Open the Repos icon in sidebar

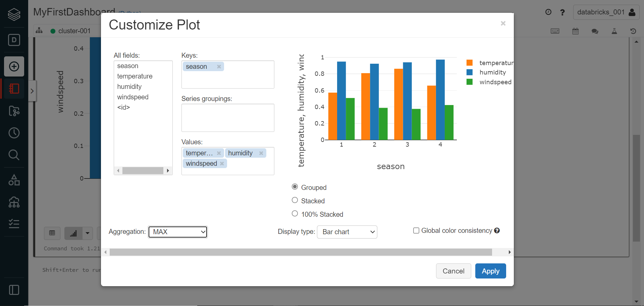coord(14,111)
